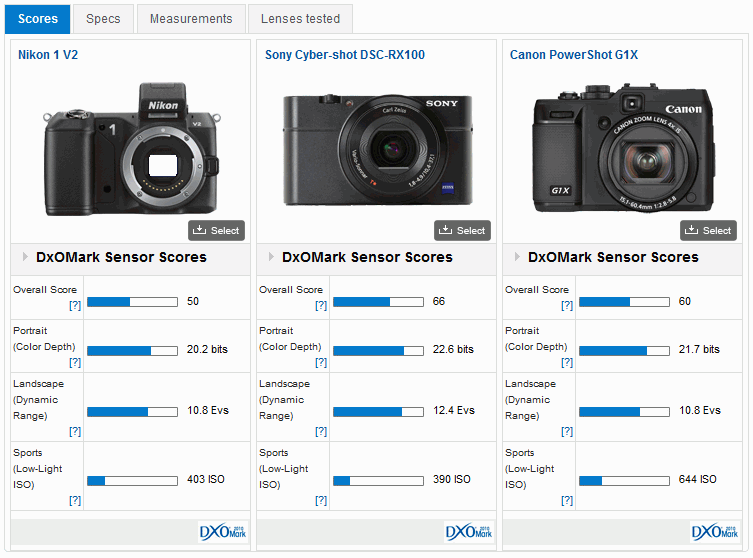Open Canon Overall Score help [?]
Screen dimensions: 753x558
point(567,305)
